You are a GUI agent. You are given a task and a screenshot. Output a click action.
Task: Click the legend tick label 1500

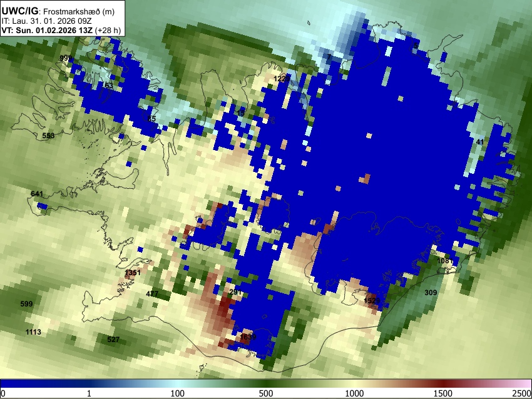click(x=443, y=393)
